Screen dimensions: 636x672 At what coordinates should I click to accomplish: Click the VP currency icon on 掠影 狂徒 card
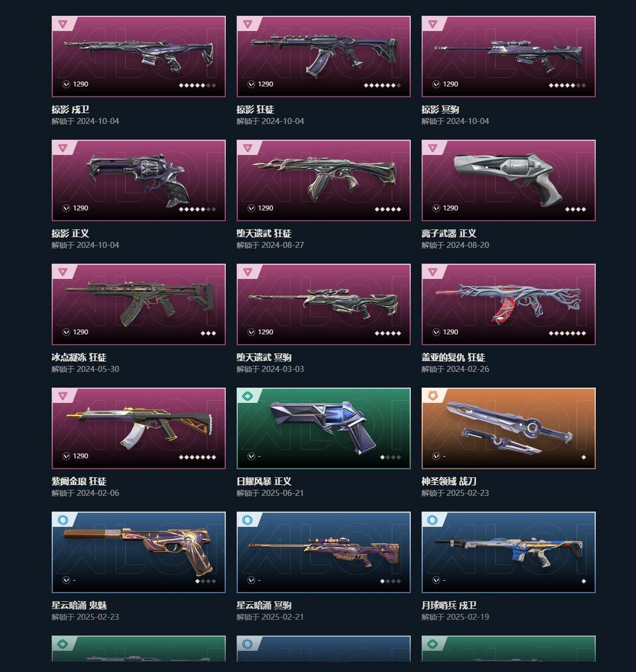pos(251,84)
